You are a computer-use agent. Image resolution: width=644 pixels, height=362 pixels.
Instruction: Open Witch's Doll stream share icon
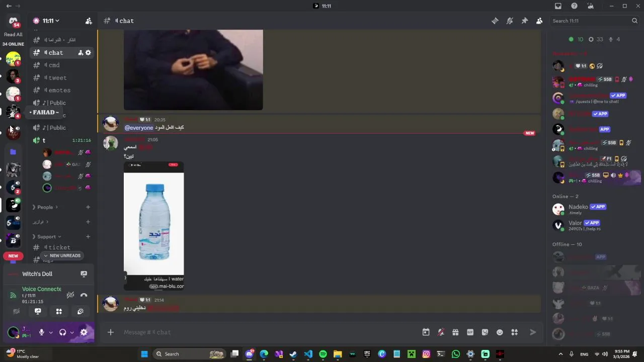pyautogui.click(x=84, y=274)
